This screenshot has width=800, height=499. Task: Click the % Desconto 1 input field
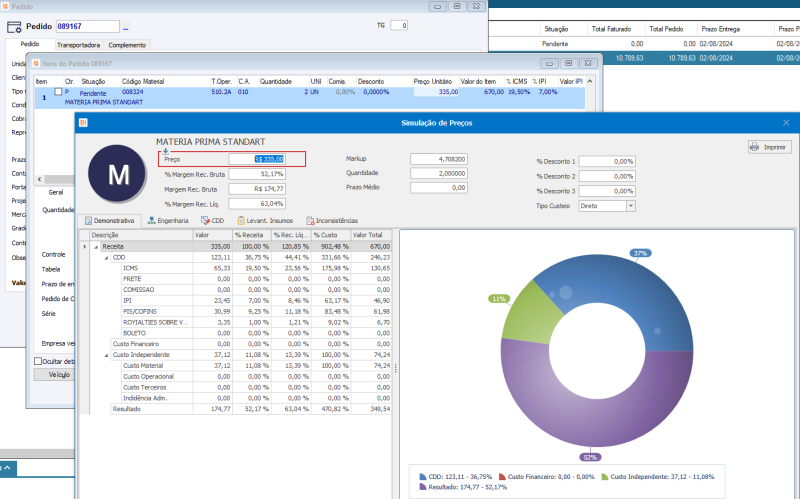(609, 161)
